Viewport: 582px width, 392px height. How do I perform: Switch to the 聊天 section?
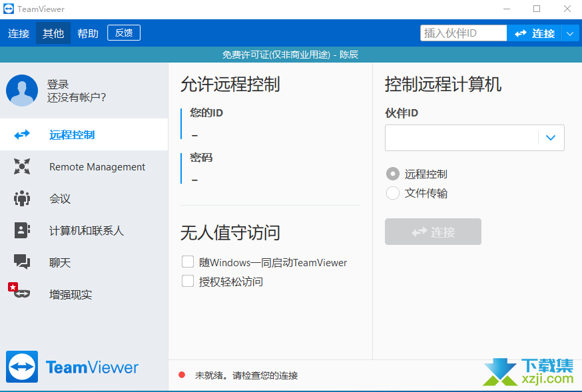tap(84, 262)
